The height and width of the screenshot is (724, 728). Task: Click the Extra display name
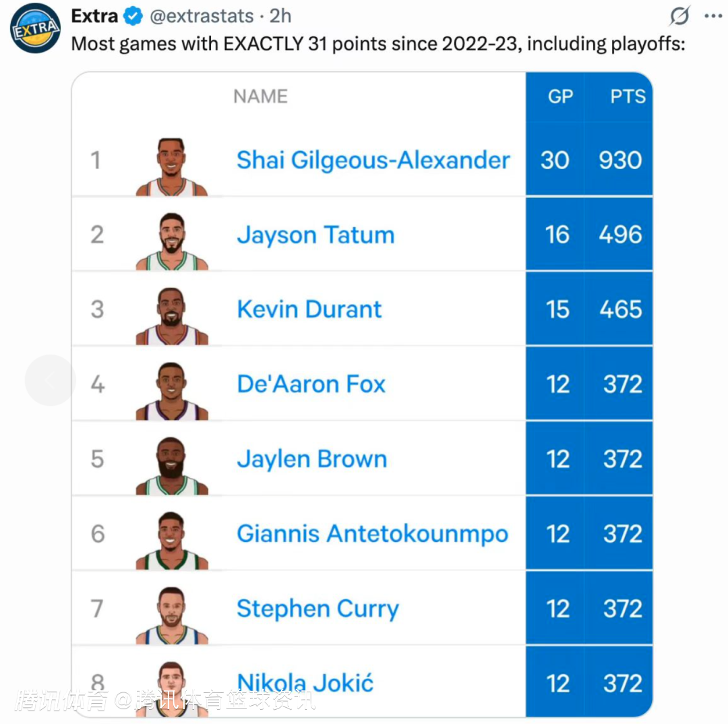[x=94, y=16]
